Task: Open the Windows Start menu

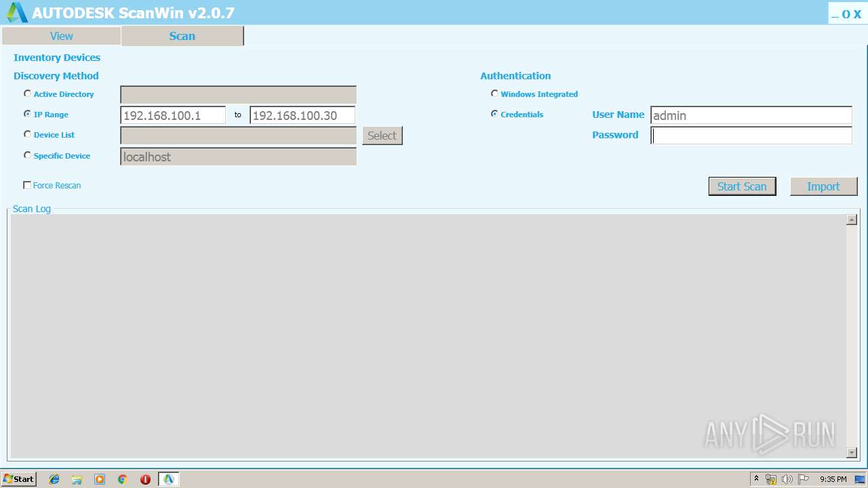Action: (x=19, y=479)
